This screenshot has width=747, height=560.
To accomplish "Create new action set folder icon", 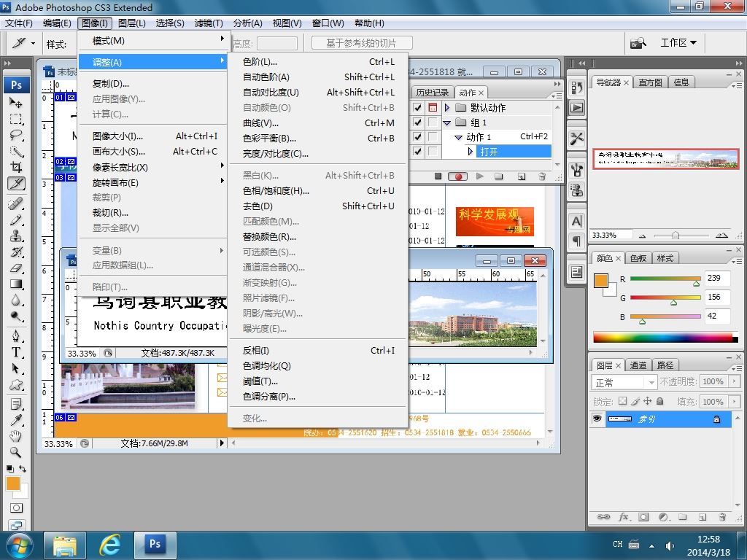I will tap(499, 176).
